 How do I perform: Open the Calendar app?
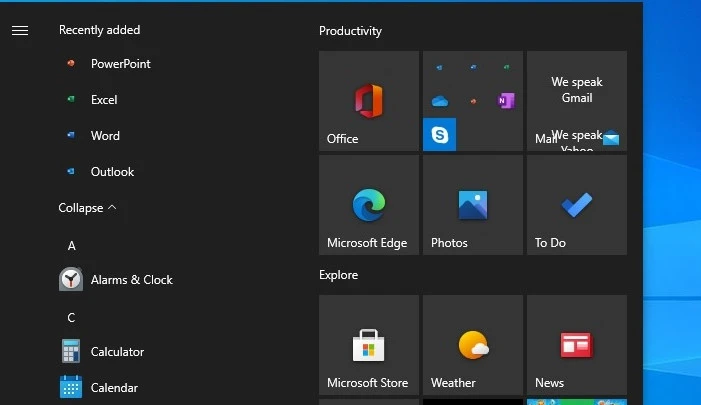[100, 388]
